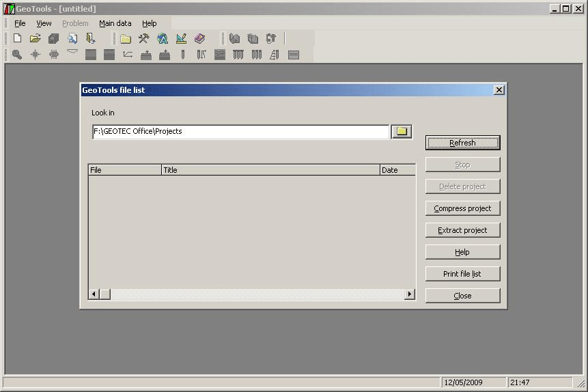Browse folder with yellow button beside Look in
Screen dimensions: 588x392
click(x=402, y=132)
